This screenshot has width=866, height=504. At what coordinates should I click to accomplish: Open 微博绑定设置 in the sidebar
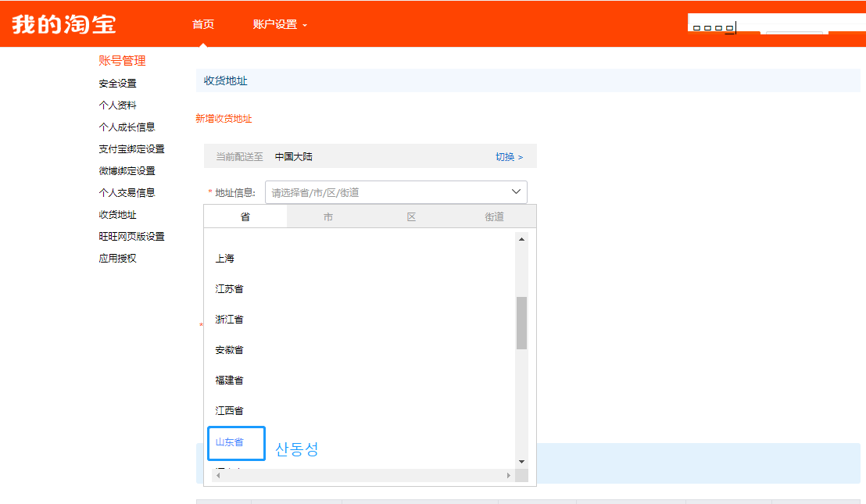tap(127, 170)
